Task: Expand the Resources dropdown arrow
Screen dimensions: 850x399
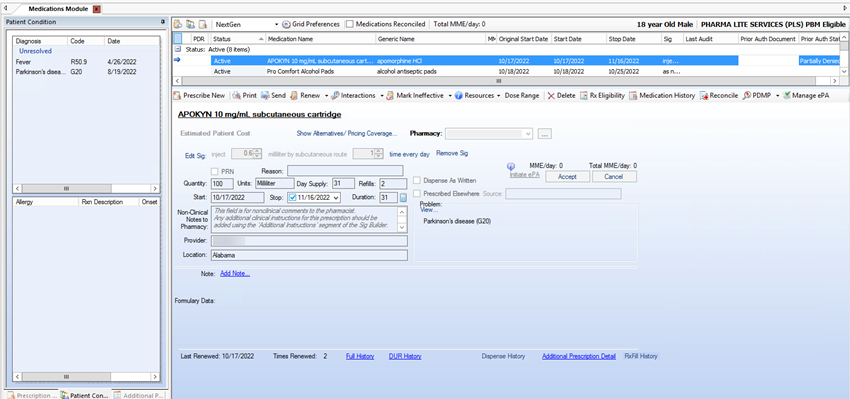Action: pyautogui.click(x=498, y=95)
